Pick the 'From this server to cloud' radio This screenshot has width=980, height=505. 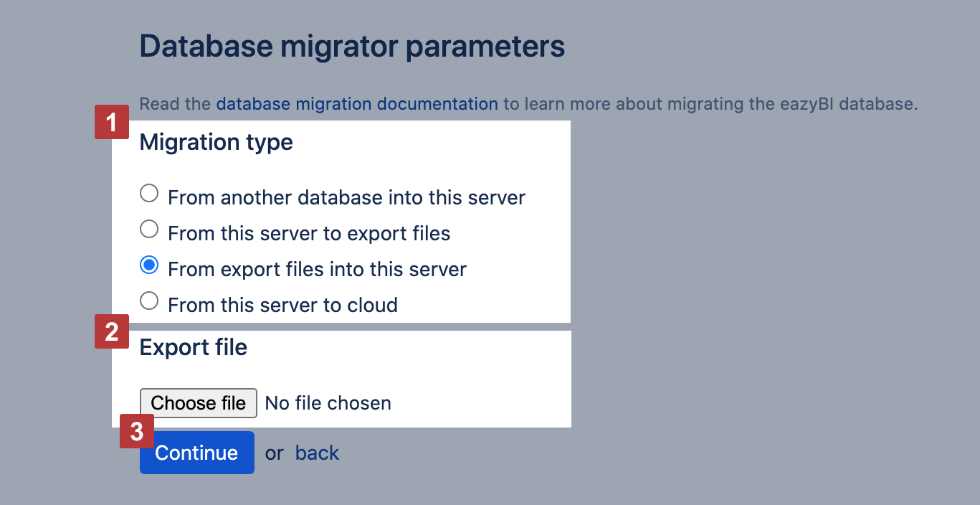[149, 301]
